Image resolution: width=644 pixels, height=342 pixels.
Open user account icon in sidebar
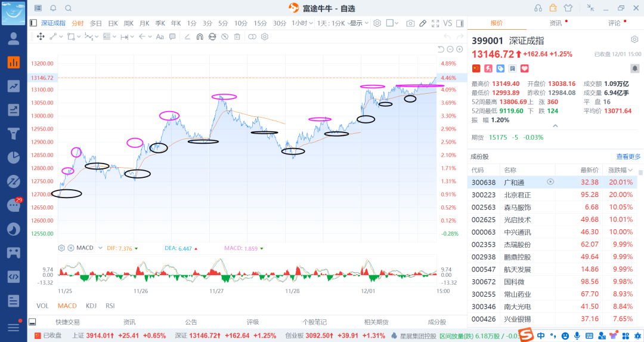point(14,38)
